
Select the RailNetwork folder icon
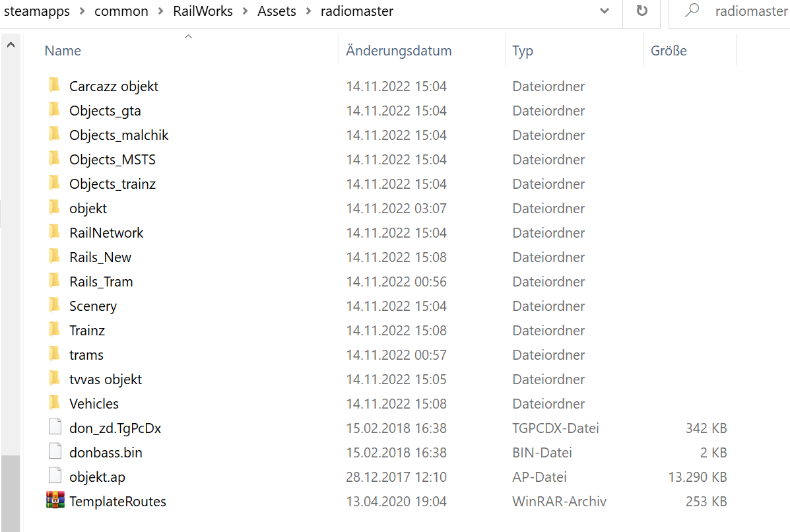pyautogui.click(x=55, y=232)
